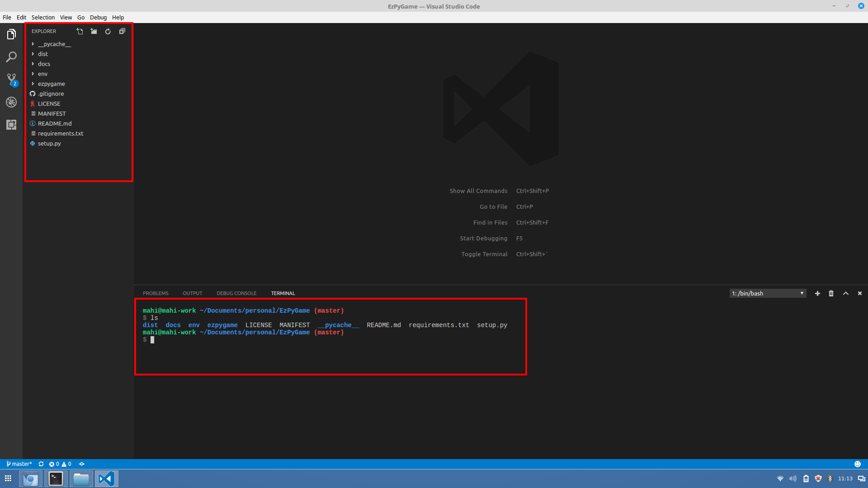Open the Source Control view

(x=11, y=80)
